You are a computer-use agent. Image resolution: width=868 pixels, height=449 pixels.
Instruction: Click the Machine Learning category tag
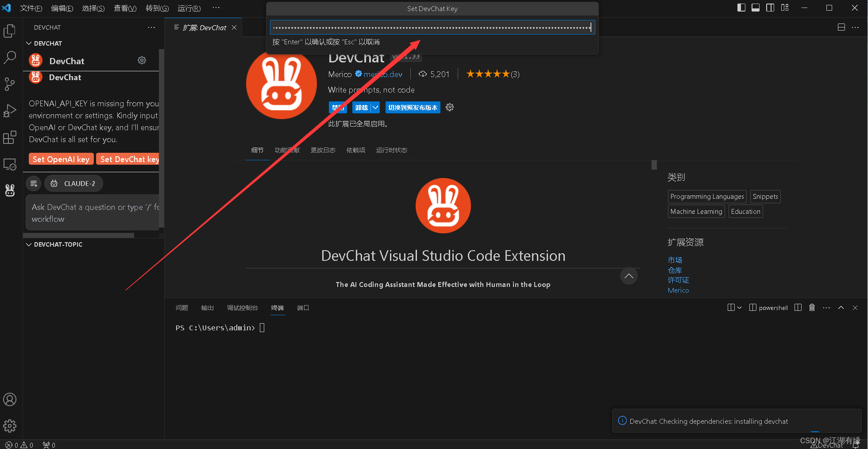[696, 212]
